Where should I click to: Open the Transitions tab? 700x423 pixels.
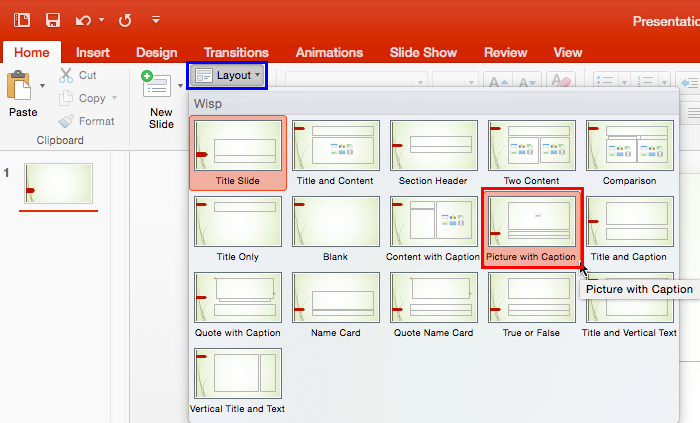pyautogui.click(x=236, y=53)
